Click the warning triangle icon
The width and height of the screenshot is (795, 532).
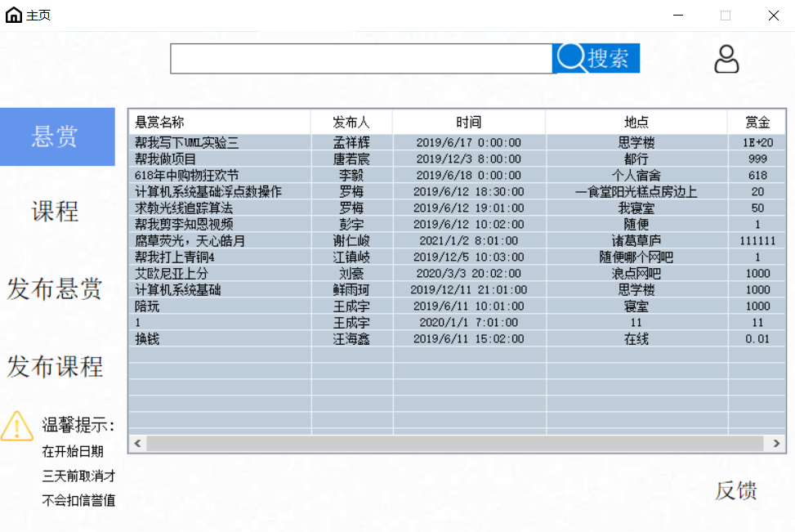pyautogui.click(x=16, y=426)
